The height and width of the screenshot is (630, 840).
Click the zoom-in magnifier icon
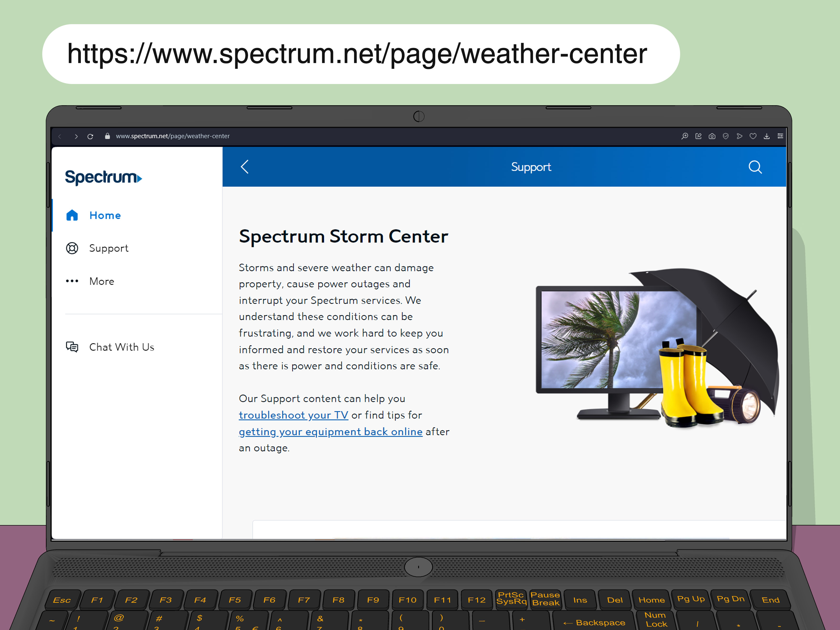click(x=684, y=136)
